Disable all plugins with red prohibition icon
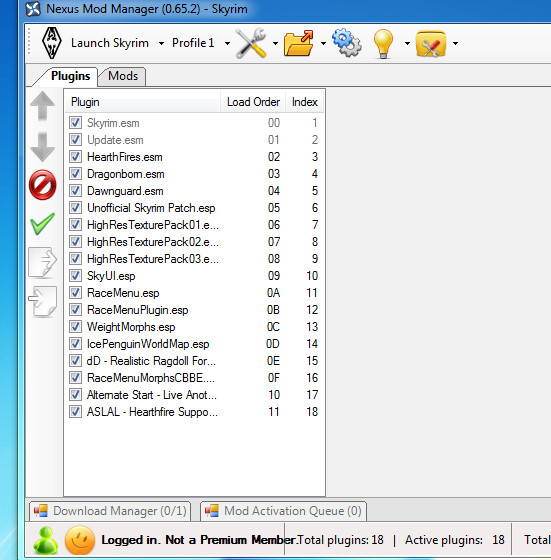This screenshot has height=560, width=551. point(42,185)
